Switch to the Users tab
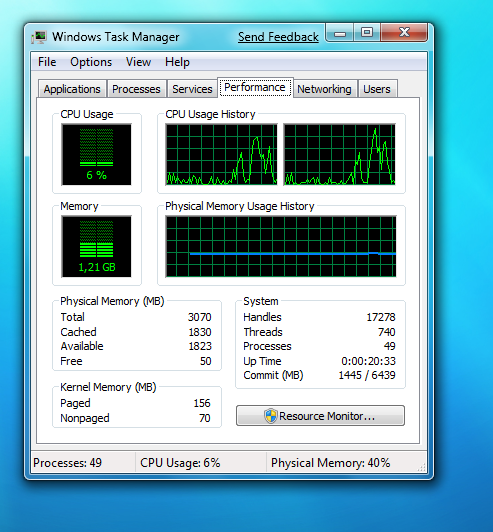The height and width of the screenshot is (532, 493). click(x=377, y=89)
